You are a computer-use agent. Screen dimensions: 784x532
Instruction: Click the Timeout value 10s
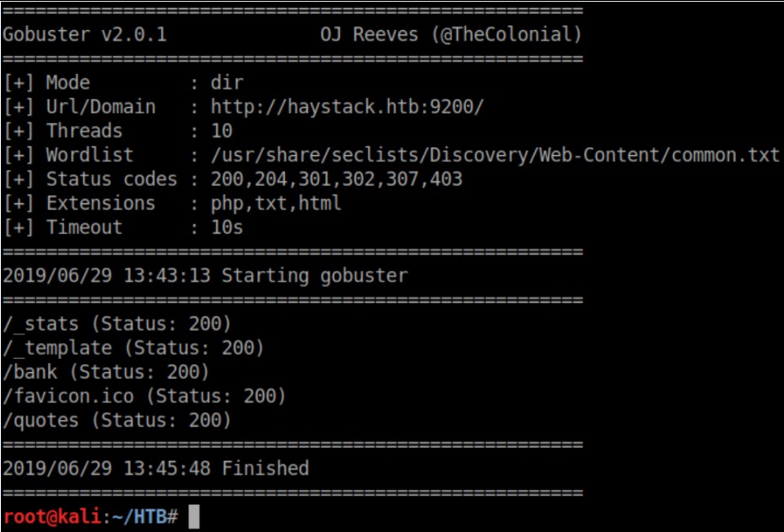(x=227, y=227)
